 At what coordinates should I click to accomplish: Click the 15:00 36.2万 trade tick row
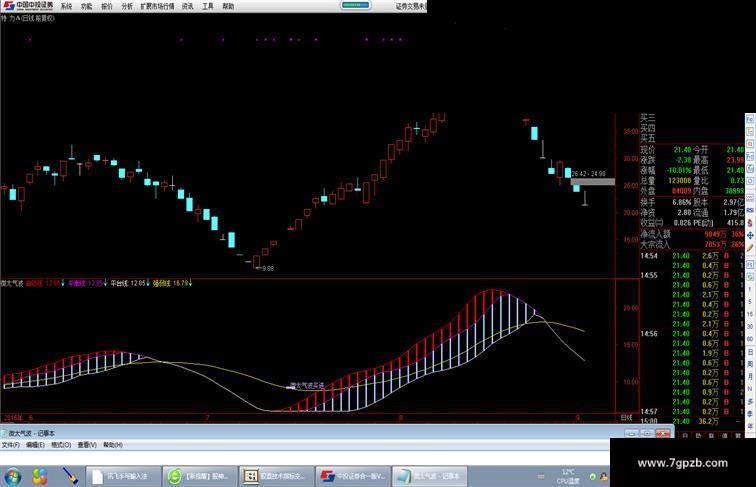pyautogui.click(x=692, y=421)
